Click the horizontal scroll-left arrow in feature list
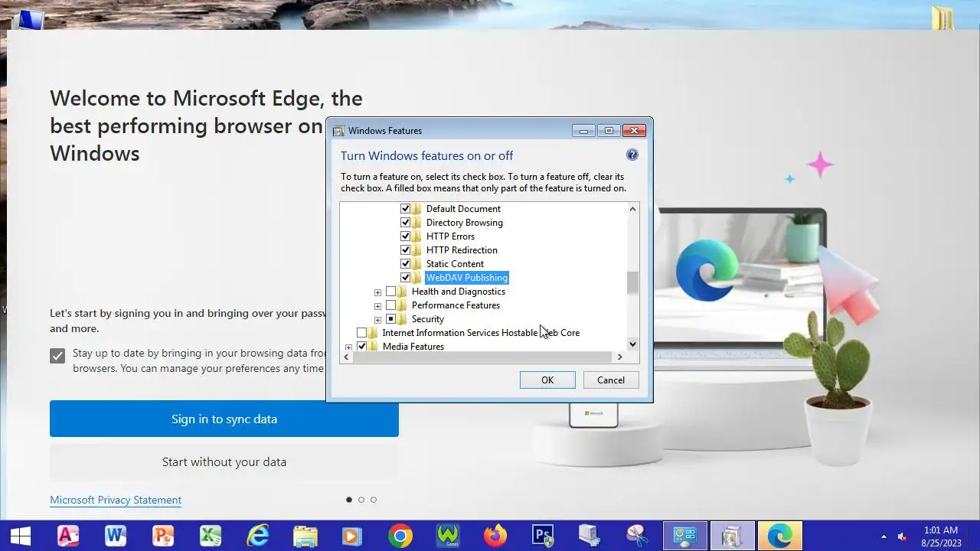The height and width of the screenshot is (551, 980). (346, 357)
